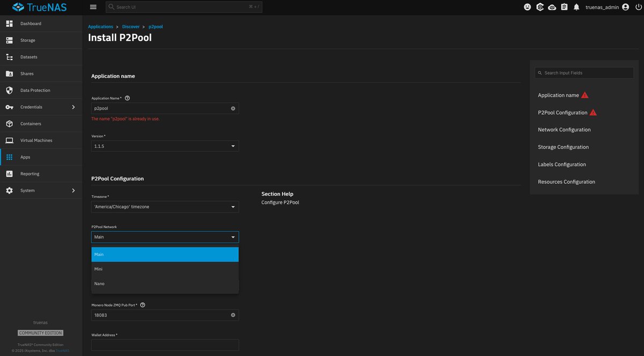Jump to Application name section

[558, 95]
